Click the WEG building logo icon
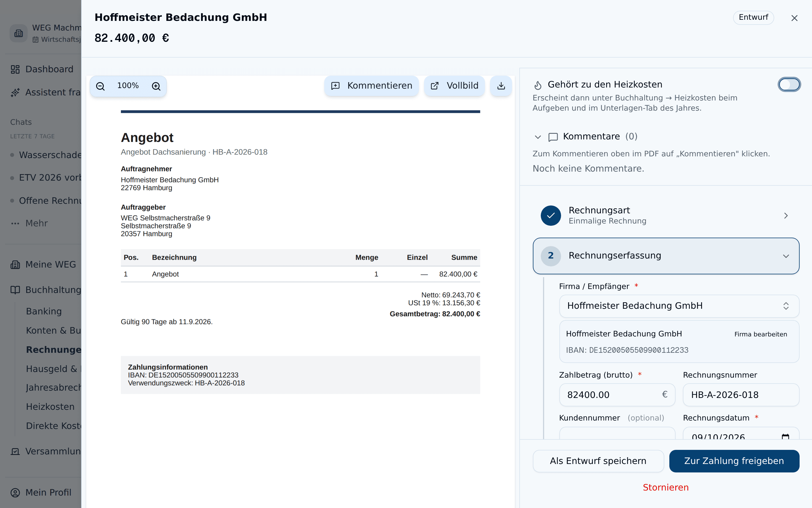This screenshot has height=508, width=812. (18, 33)
